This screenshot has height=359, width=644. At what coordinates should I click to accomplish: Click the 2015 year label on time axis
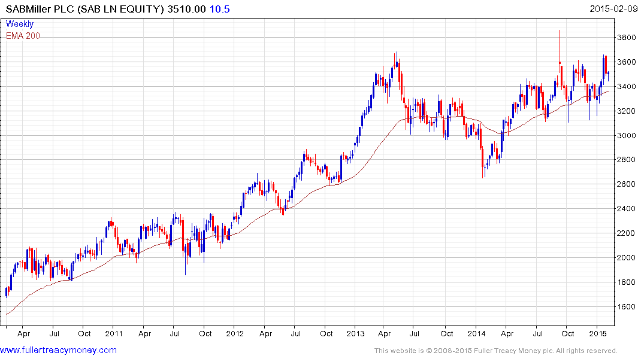click(x=598, y=333)
